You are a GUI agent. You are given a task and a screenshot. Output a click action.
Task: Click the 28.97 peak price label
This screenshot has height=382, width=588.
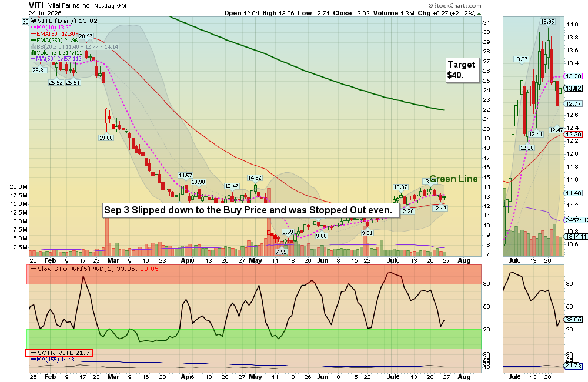(x=86, y=36)
